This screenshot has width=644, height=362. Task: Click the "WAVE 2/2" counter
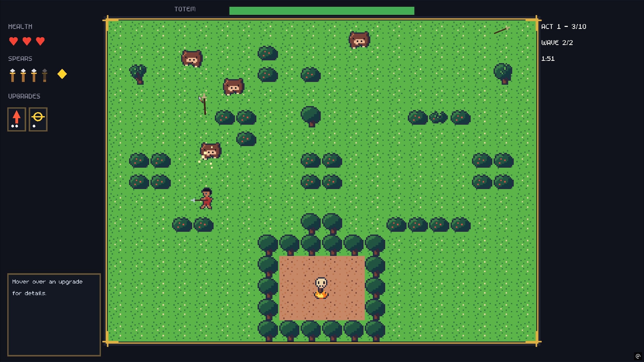557,43
